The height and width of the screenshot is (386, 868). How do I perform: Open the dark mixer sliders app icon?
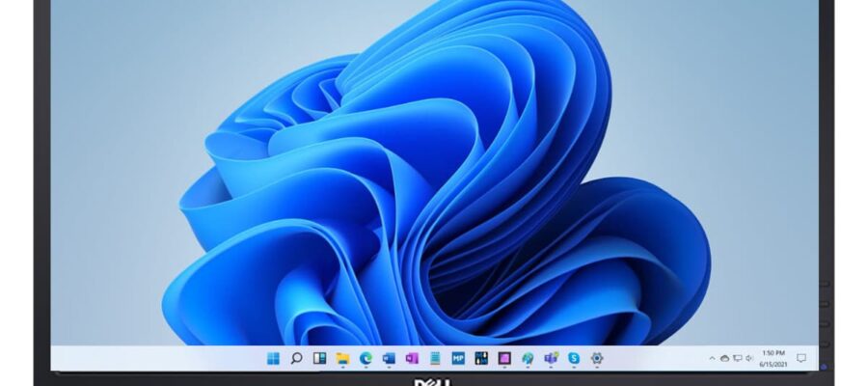coord(481,358)
